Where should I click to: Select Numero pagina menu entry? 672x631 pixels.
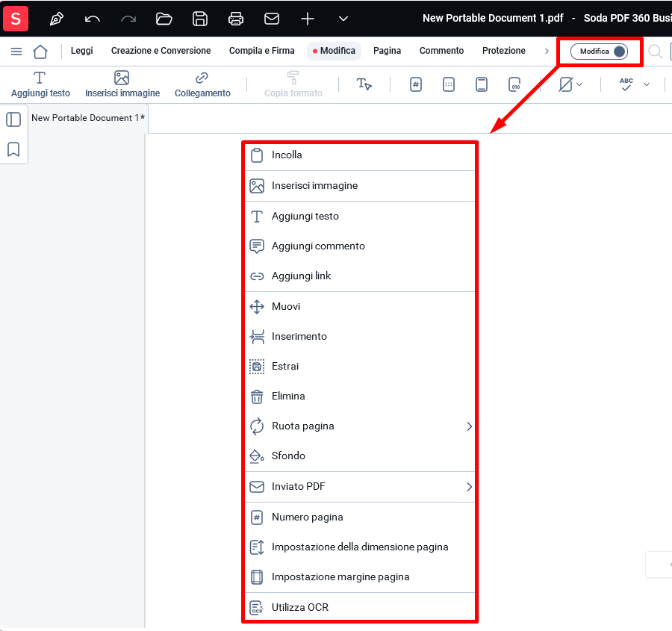[360, 517]
